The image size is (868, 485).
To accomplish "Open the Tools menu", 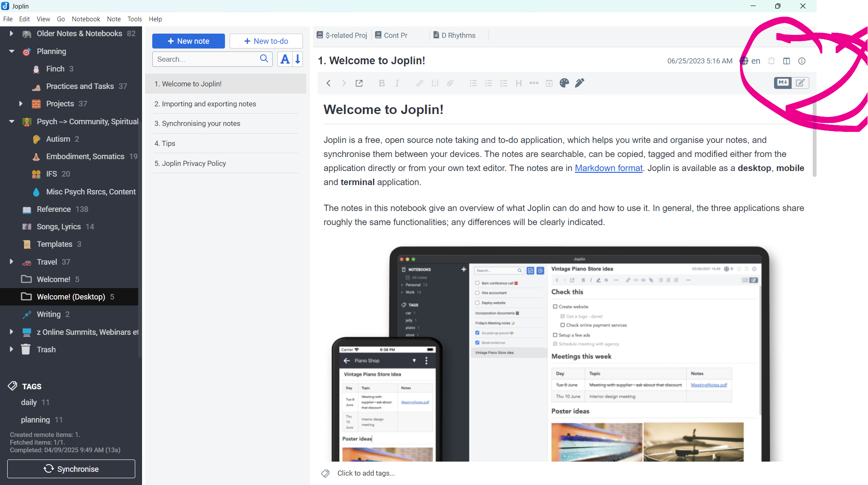I will click(x=134, y=19).
